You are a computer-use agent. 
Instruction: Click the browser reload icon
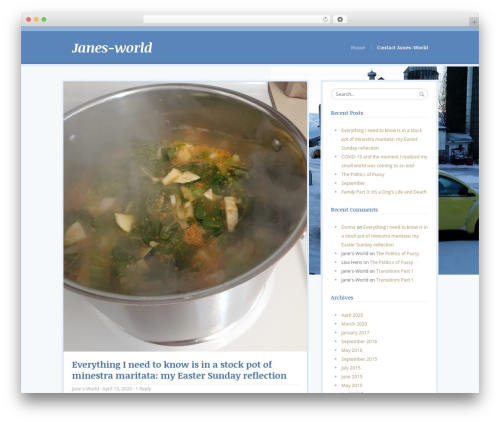point(325,19)
